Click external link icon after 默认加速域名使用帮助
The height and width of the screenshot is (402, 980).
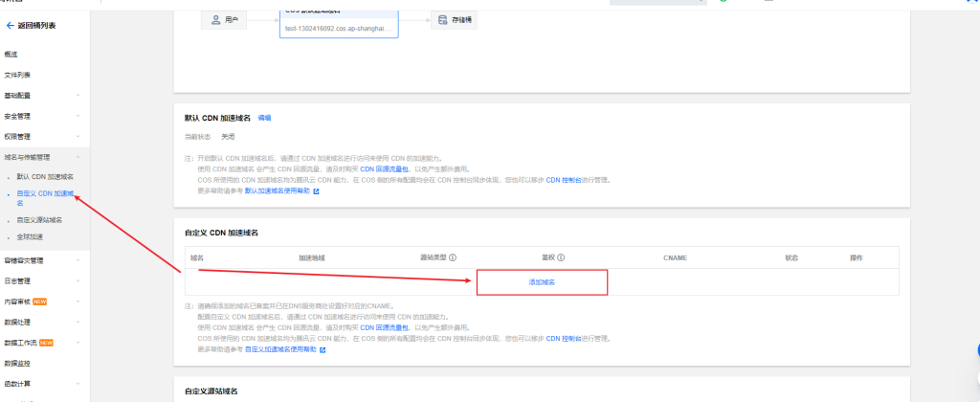(x=316, y=191)
